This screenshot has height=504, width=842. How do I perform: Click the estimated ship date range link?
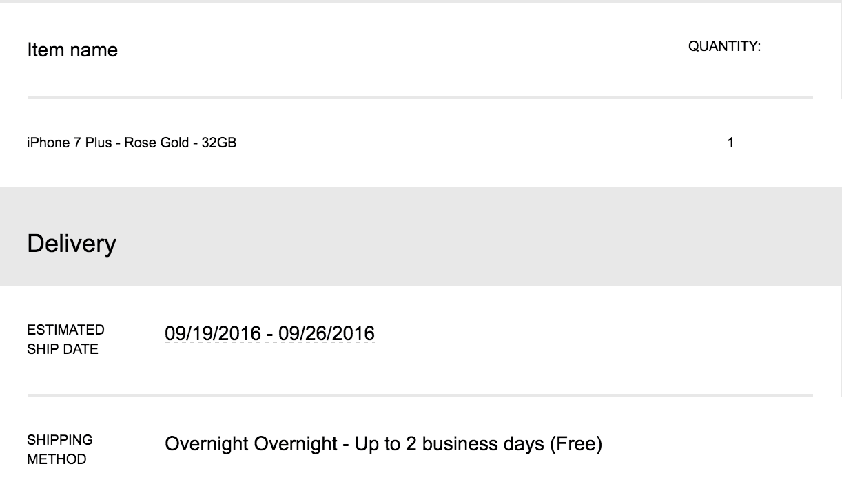click(x=269, y=334)
